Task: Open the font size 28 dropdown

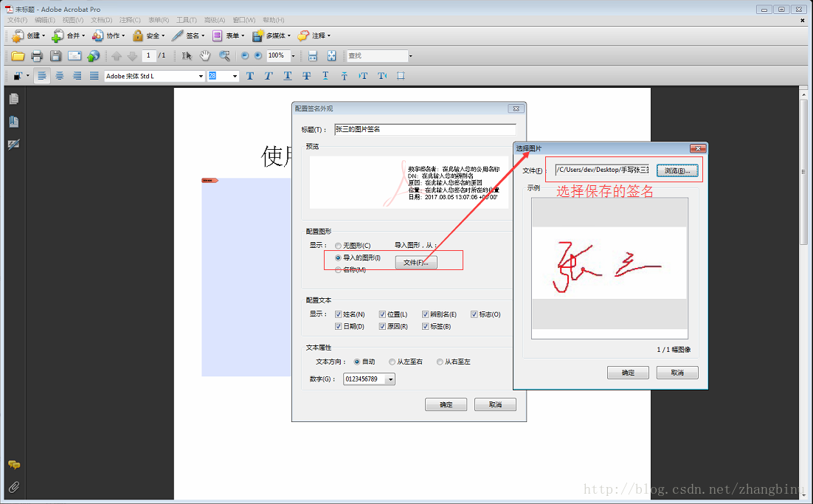Action: [x=235, y=76]
